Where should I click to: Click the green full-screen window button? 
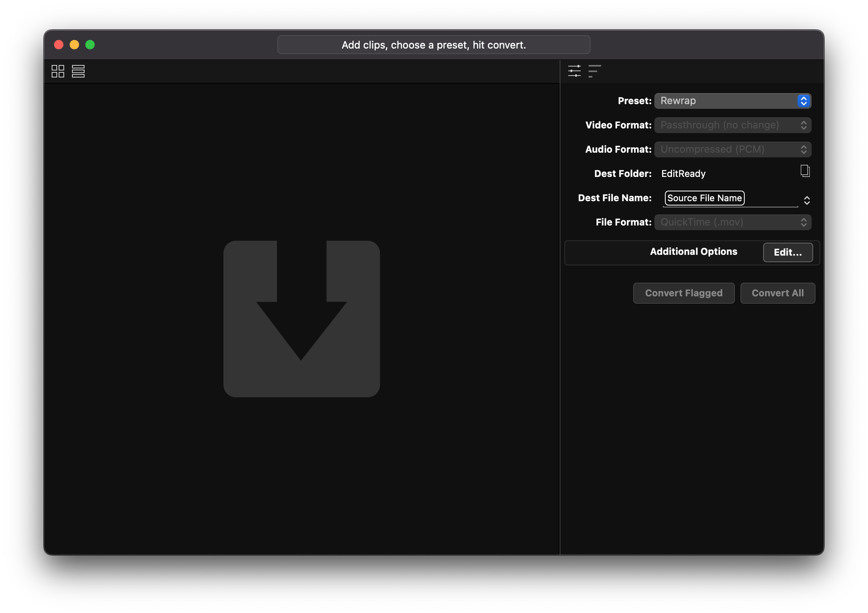pos(90,45)
